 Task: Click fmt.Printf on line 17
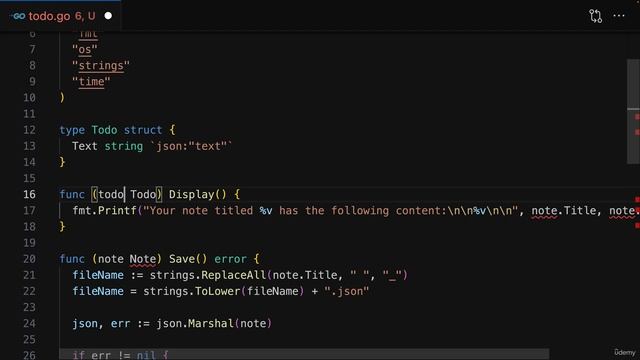pyautogui.click(x=104, y=211)
